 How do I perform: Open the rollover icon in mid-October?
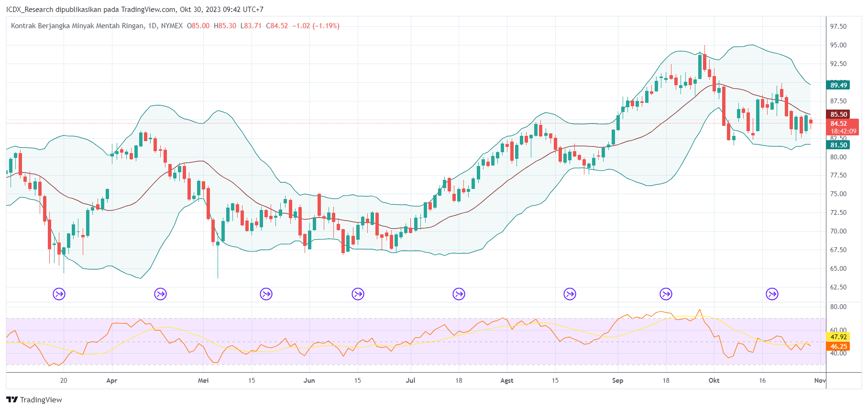pos(772,294)
